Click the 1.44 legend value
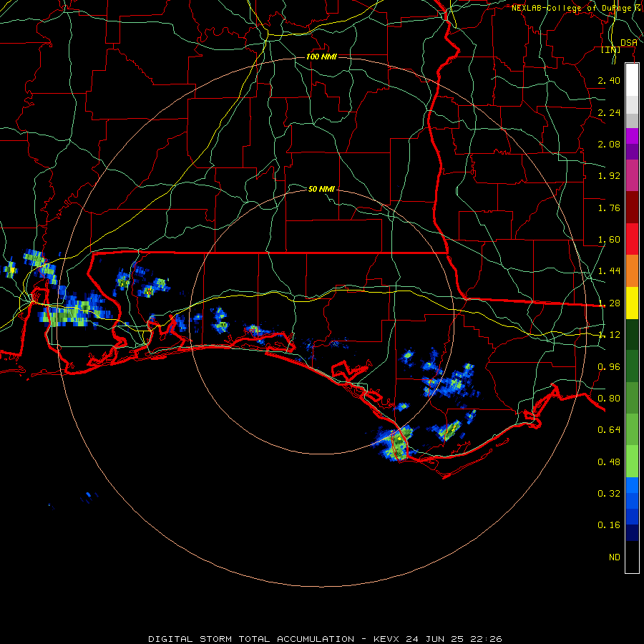 click(x=609, y=271)
